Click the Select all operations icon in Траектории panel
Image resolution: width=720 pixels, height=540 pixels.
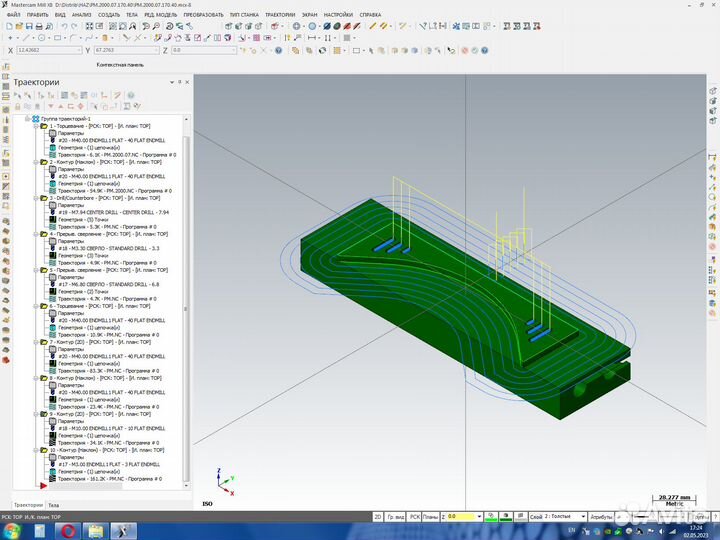17,96
